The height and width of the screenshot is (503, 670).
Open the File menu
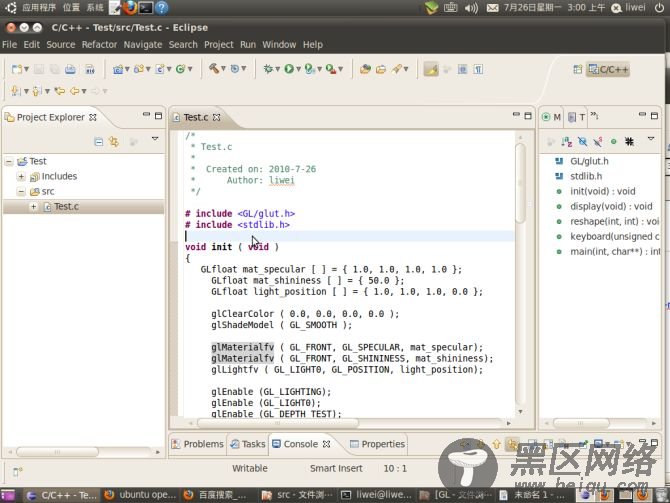click(9, 45)
